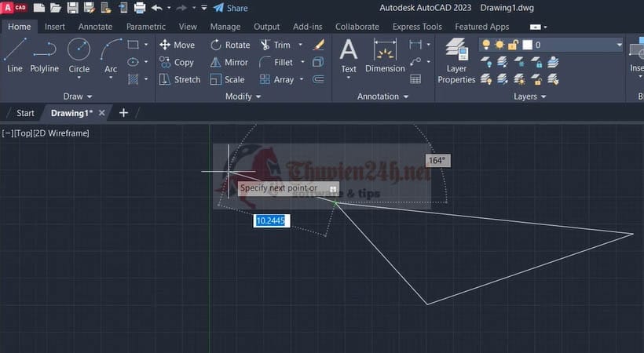
Task: Click the Explode icon in the Modify panel
Action: (x=318, y=62)
